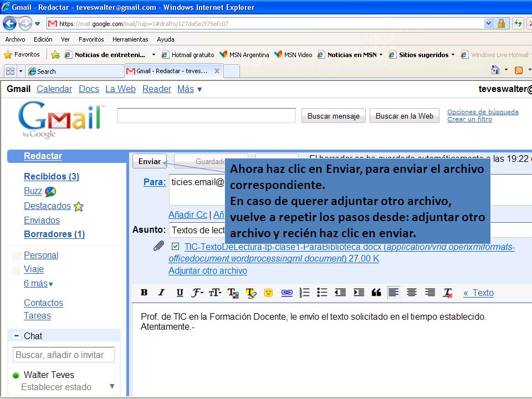Viewport: 532px width, 399px height.
Task: Expand the Más dropdown in Gmail bar
Action: [x=199, y=90]
